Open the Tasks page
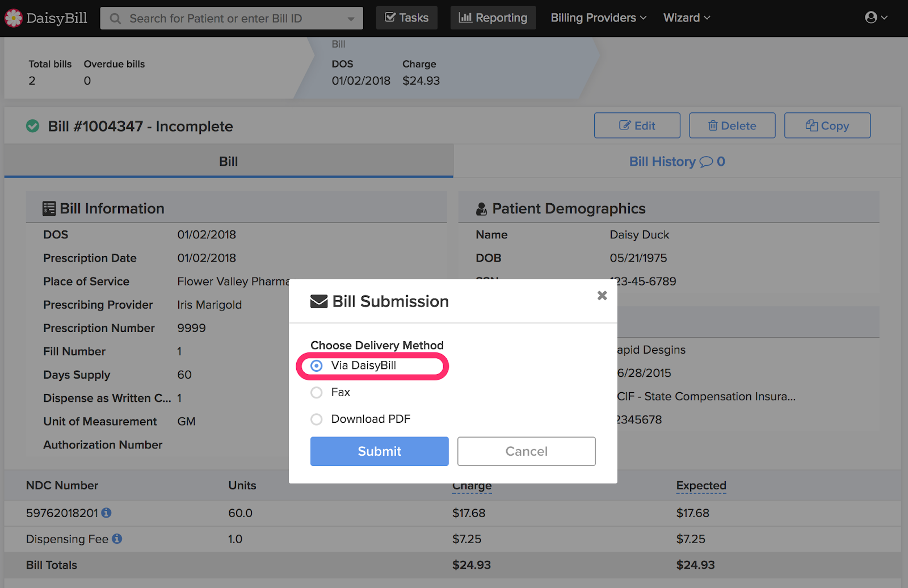This screenshot has height=588, width=908. click(407, 18)
